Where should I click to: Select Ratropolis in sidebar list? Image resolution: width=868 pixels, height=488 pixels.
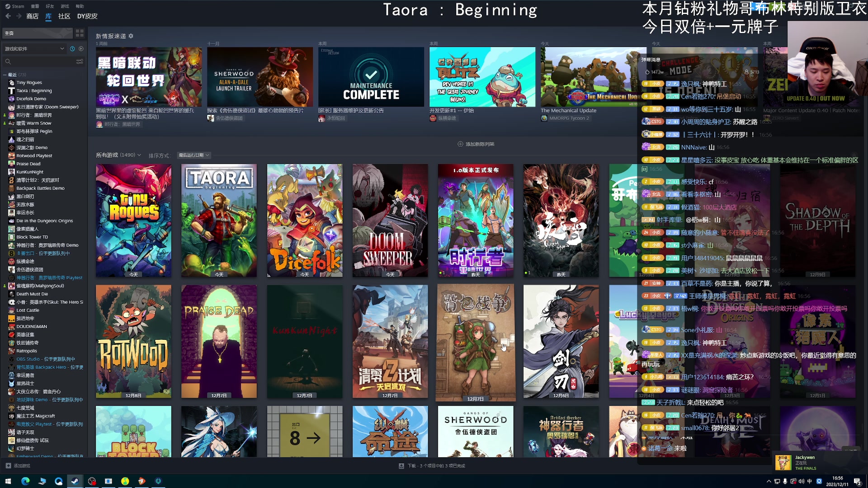27,351
